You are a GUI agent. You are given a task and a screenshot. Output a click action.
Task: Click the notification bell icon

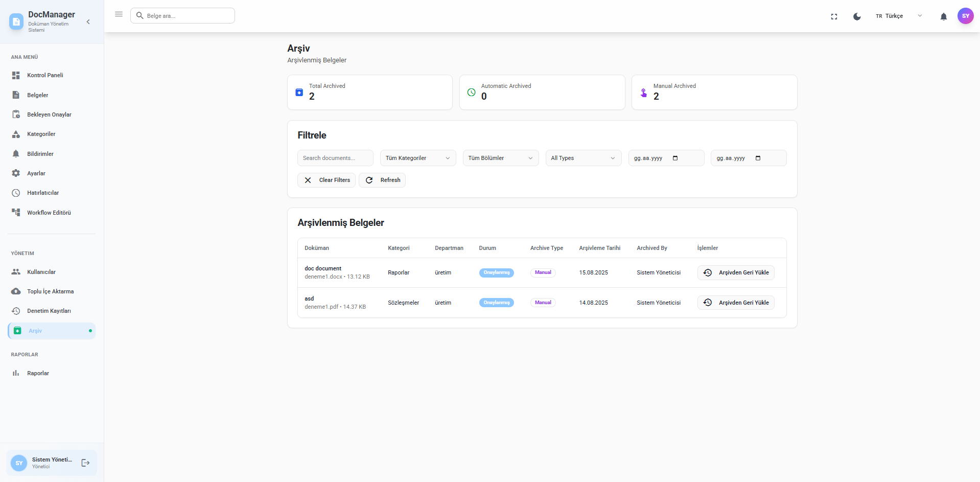pyautogui.click(x=943, y=16)
